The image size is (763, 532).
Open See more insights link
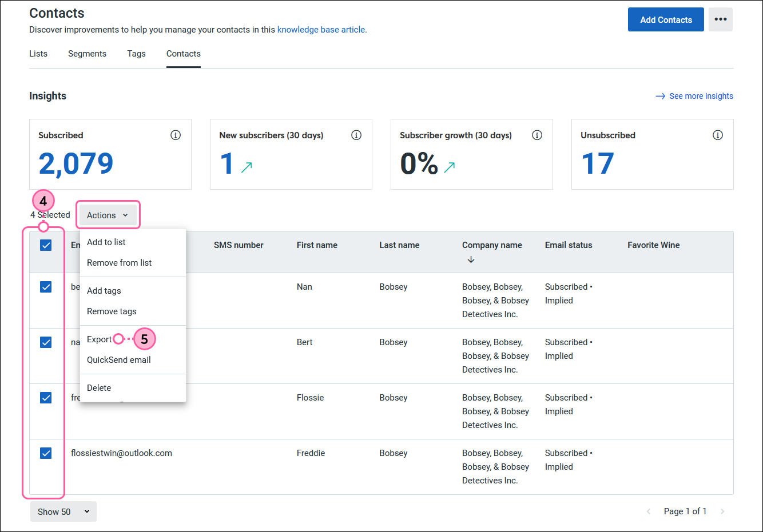pos(694,96)
